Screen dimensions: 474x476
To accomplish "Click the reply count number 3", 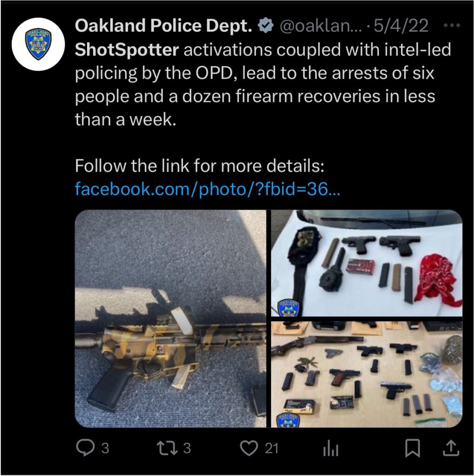I will pyautogui.click(x=105, y=448).
